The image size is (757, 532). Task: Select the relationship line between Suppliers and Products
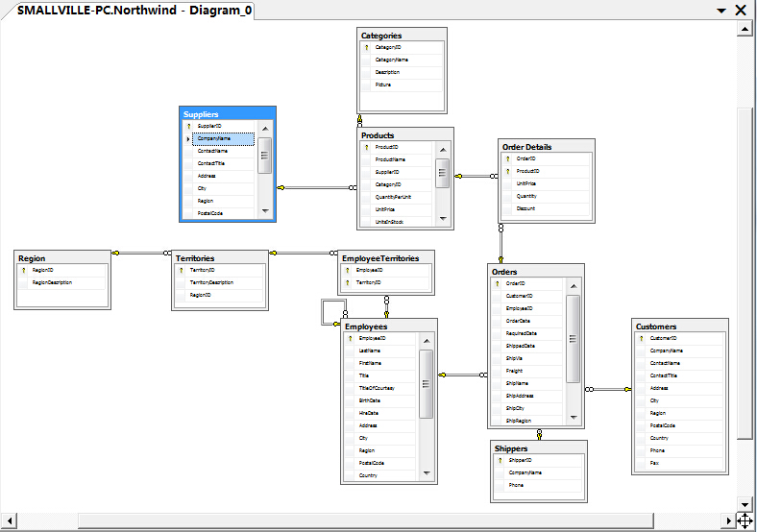point(317,188)
